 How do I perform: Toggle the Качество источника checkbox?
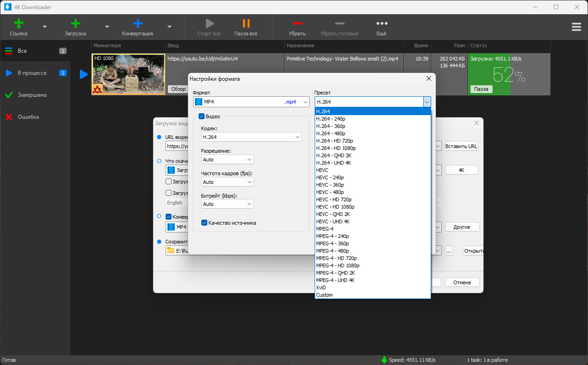204,223
